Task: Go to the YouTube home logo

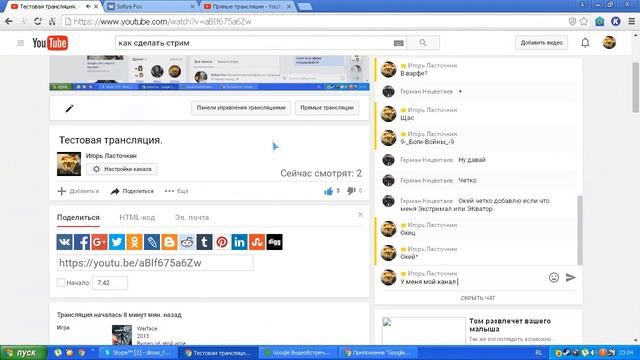Action: 50,43
